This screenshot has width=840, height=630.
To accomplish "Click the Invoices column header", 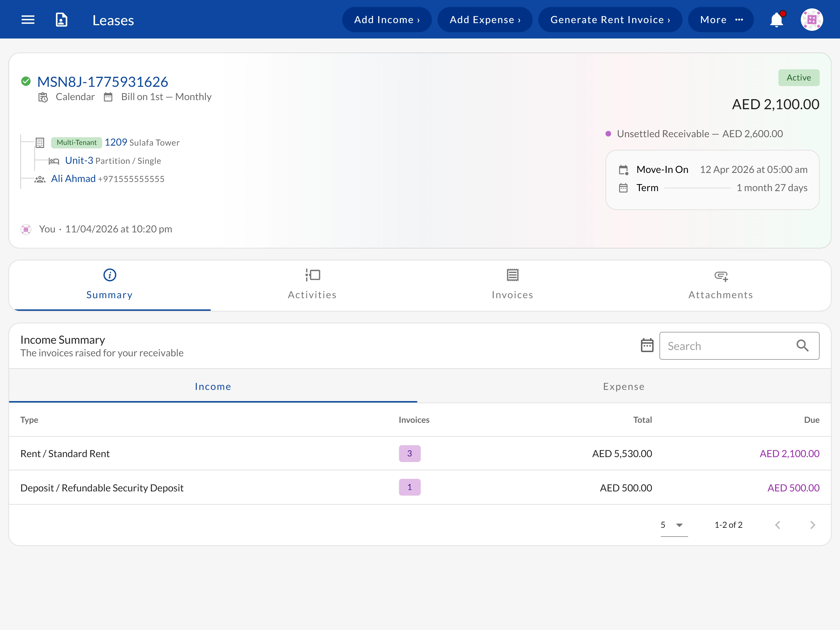I will coord(414,420).
